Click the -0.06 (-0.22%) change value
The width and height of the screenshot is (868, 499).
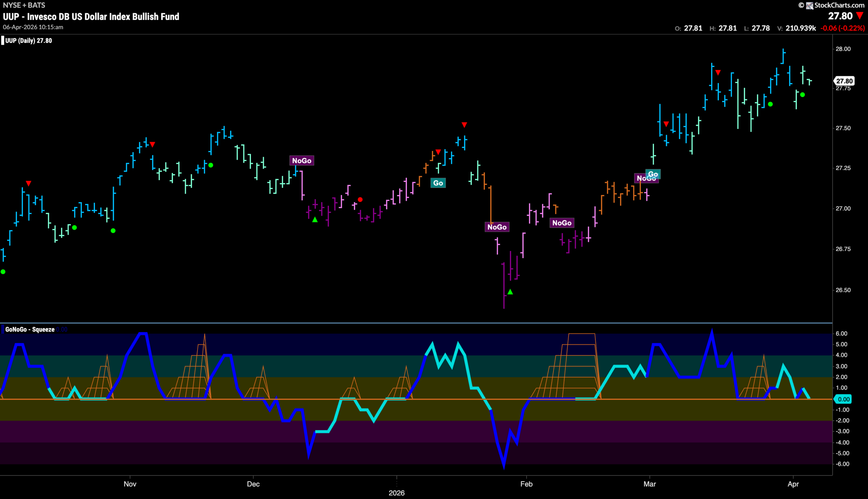coord(843,28)
